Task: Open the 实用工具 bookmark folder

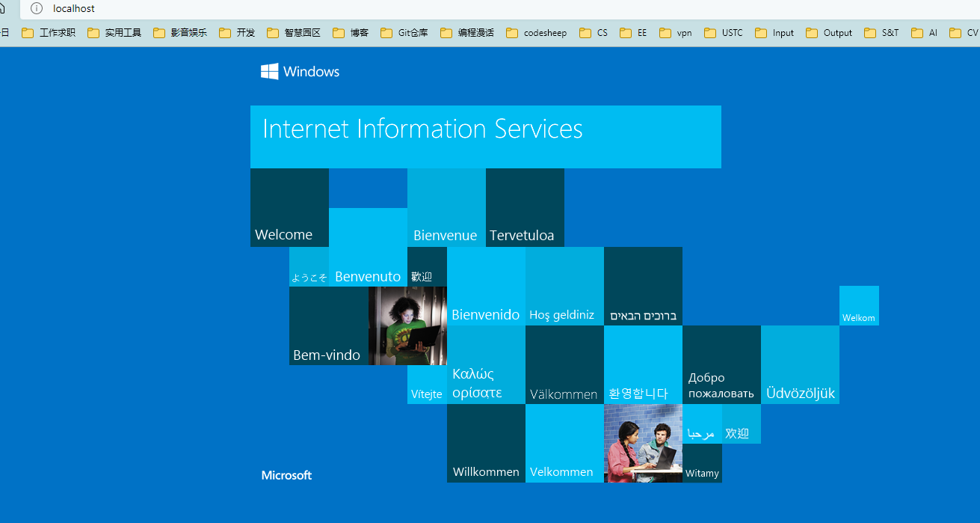Action: click(114, 33)
